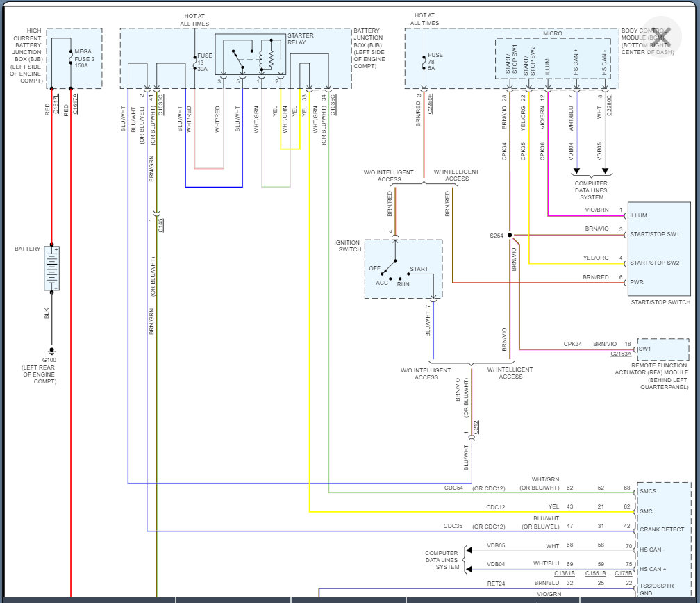Screen dimensions: 700x603
Task: Select the CRANK DETECT terminal label
Action: (662, 529)
